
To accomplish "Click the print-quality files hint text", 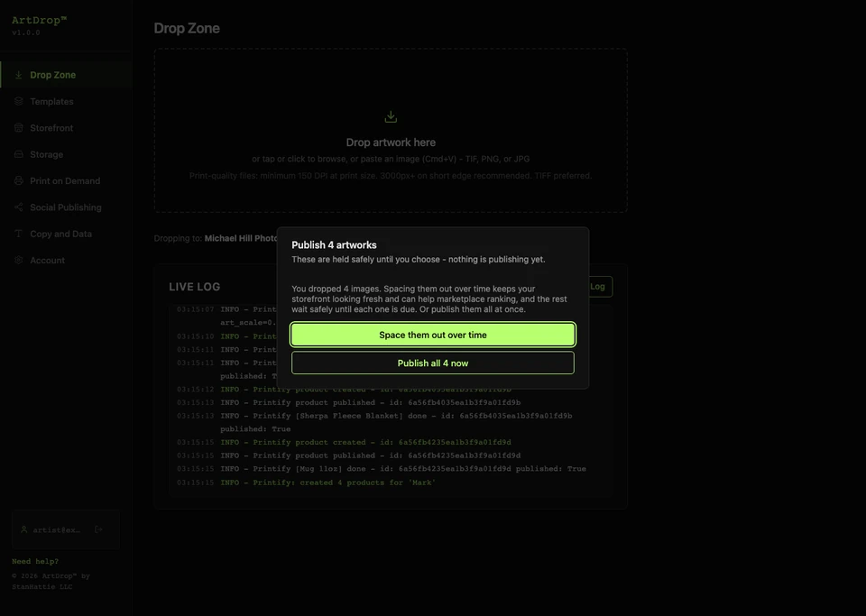I will point(391,176).
